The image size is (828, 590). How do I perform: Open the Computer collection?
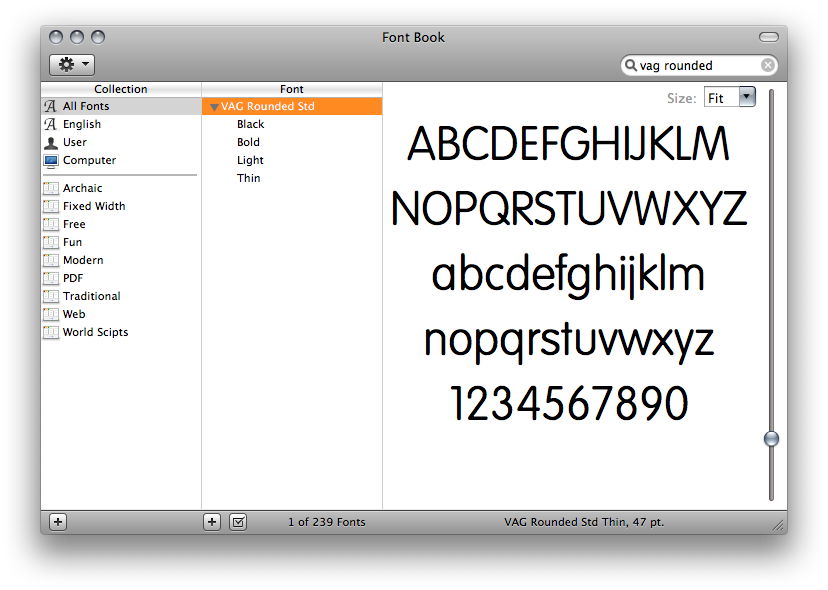89,160
